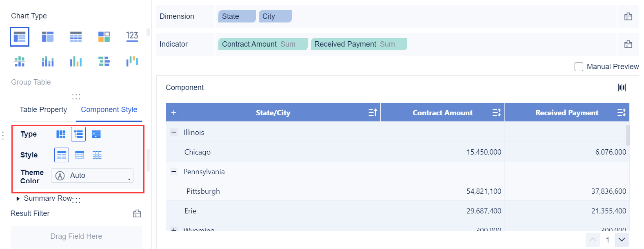
Task: Pick the multi-colored treemap chart type icon
Action: tap(104, 37)
